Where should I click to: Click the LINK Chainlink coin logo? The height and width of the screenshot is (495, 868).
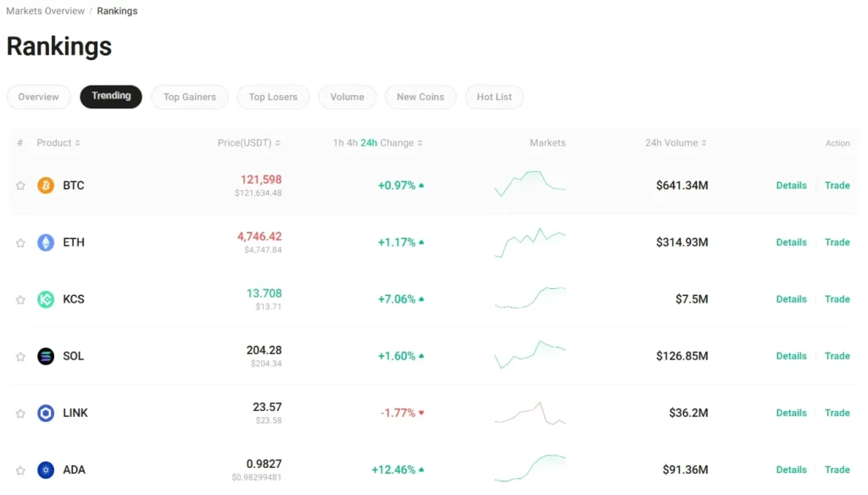pos(47,412)
